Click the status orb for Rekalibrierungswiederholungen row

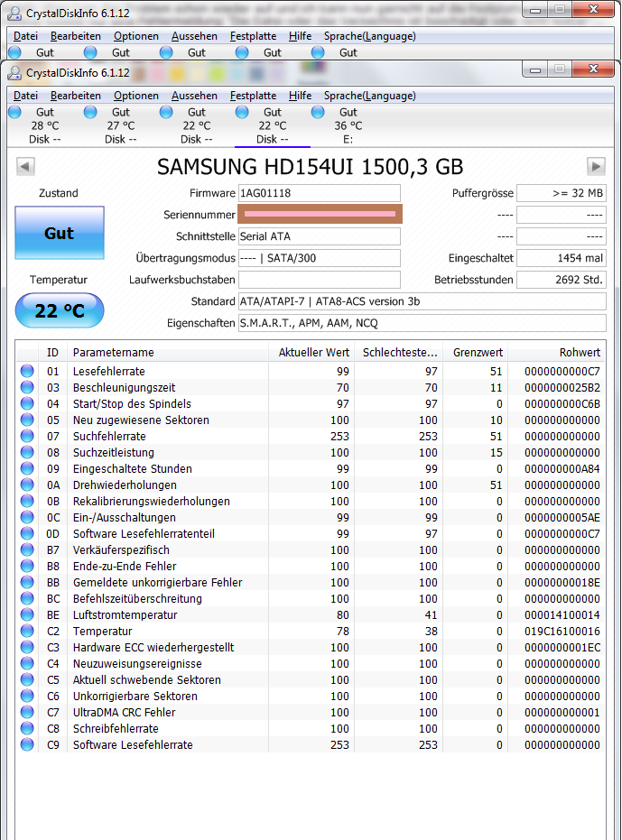click(27, 501)
